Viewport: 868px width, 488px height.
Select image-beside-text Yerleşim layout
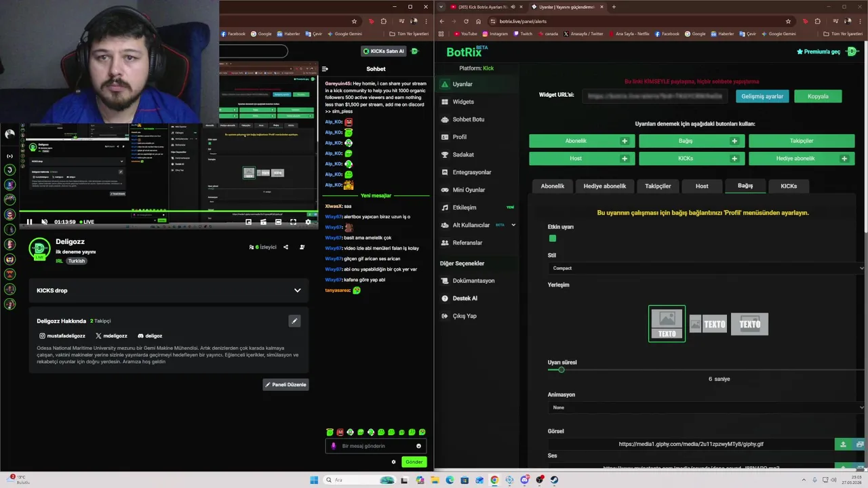click(x=708, y=324)
